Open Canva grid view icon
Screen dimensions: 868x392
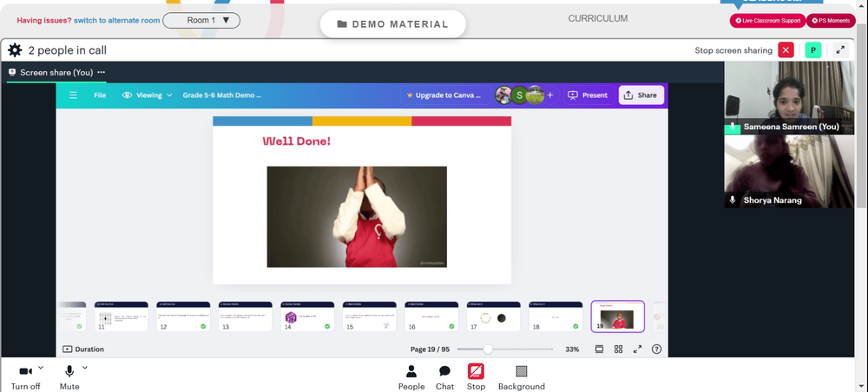618,350
